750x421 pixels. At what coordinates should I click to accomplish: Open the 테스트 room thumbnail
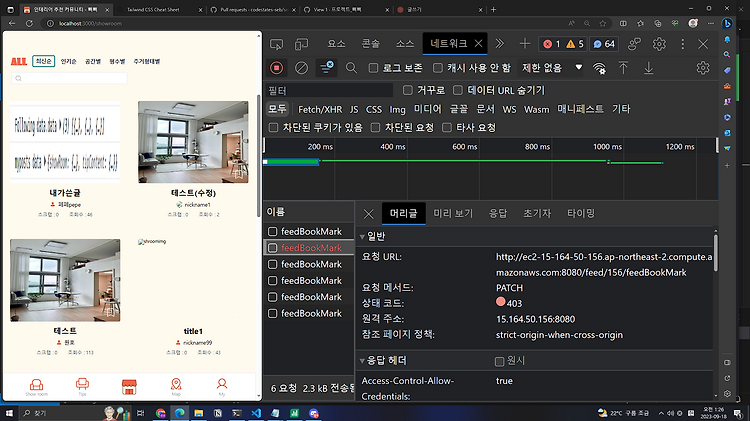65,280
